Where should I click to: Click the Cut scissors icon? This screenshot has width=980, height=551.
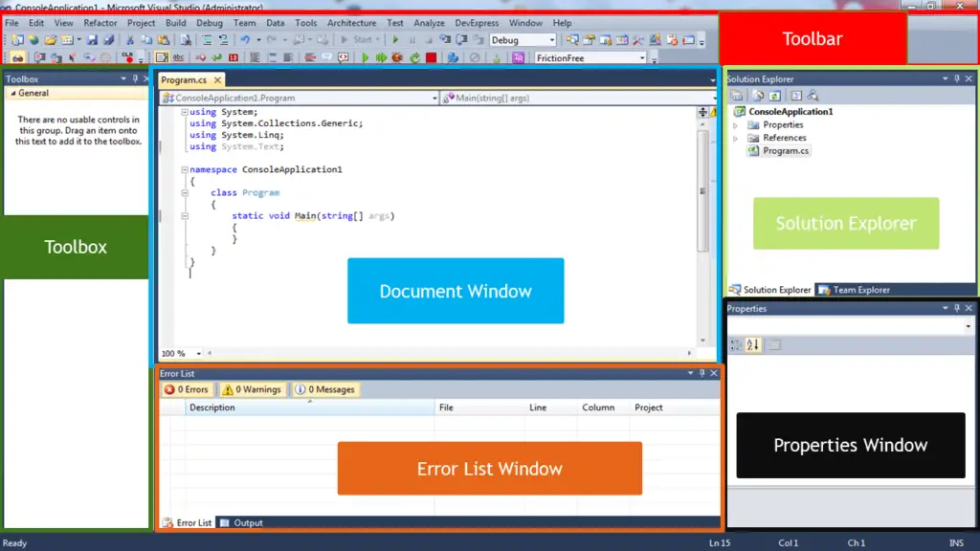click(130, 40)
